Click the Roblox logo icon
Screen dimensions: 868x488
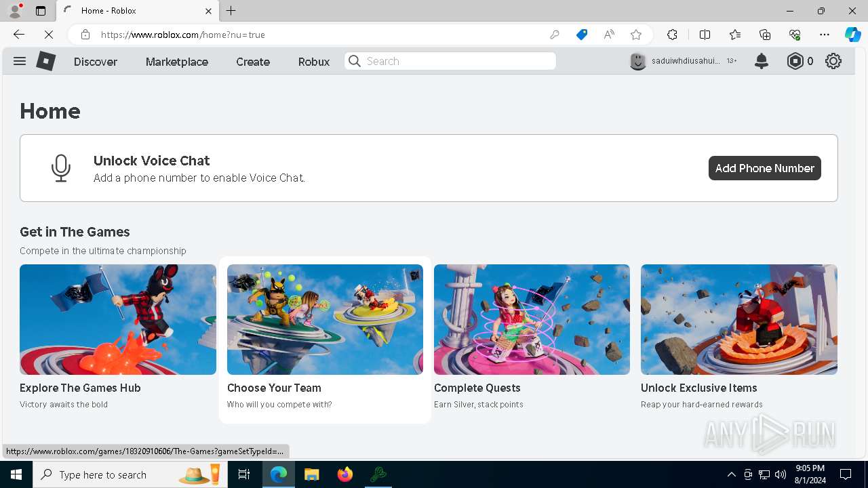45,61
